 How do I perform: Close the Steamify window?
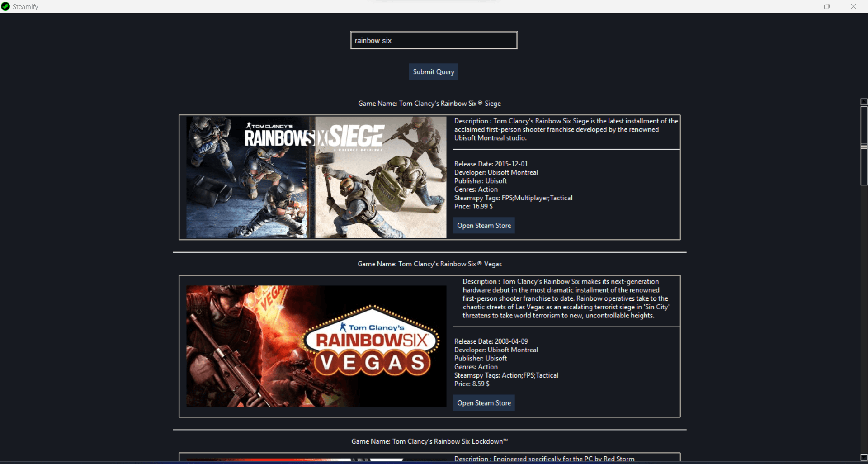click(x=854, y=6)
